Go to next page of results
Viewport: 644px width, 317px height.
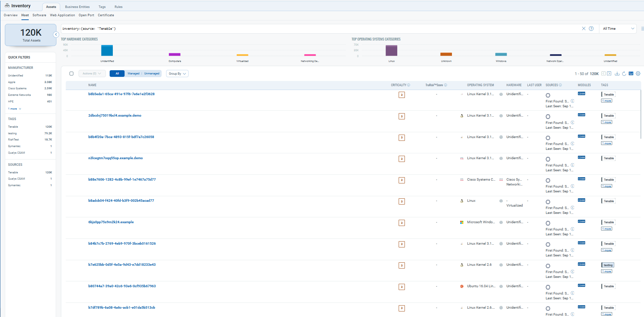pyautogui.click(x=609, y=74)
